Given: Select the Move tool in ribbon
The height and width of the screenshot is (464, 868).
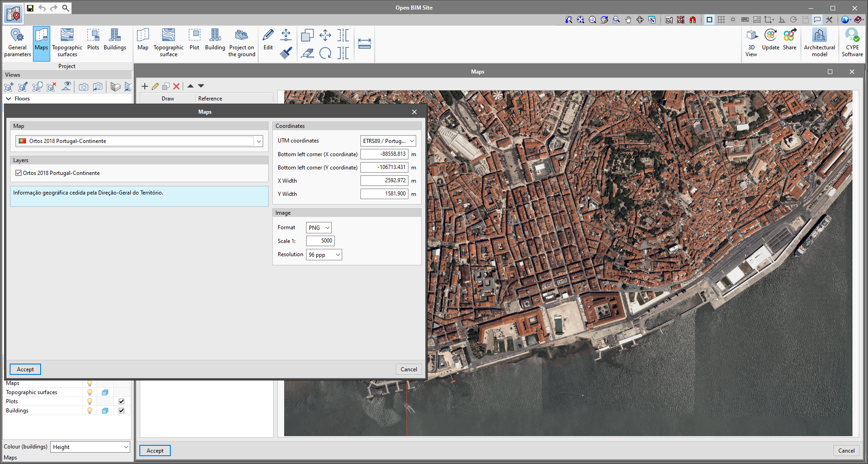Looking at the screenshot, I should click(x=325, y=35).
